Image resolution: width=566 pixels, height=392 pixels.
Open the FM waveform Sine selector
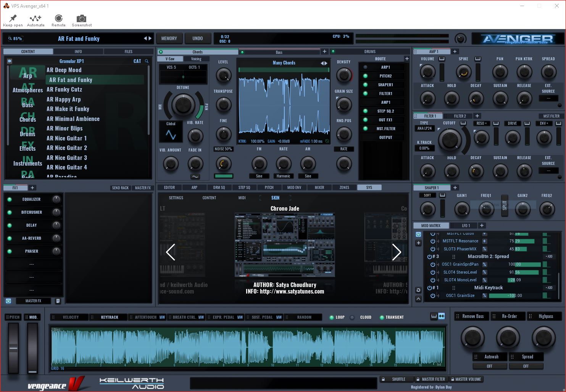pos(259,176)
